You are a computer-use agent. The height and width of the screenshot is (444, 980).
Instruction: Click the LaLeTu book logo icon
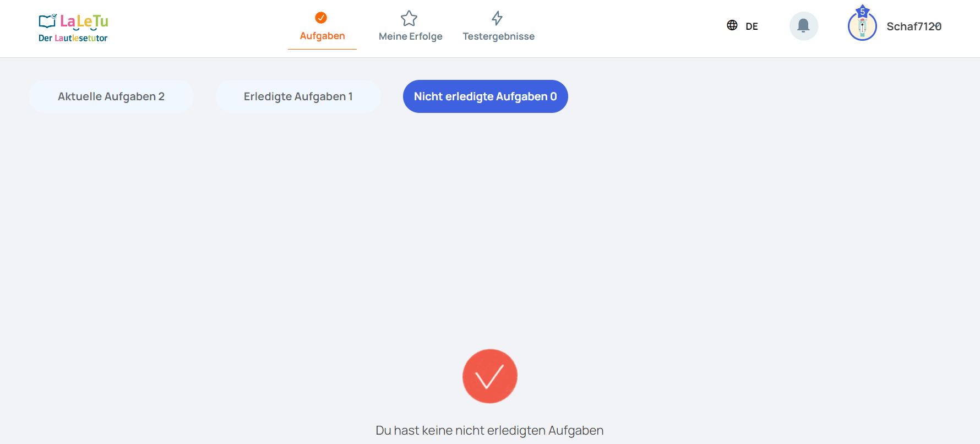click(47, 21)
